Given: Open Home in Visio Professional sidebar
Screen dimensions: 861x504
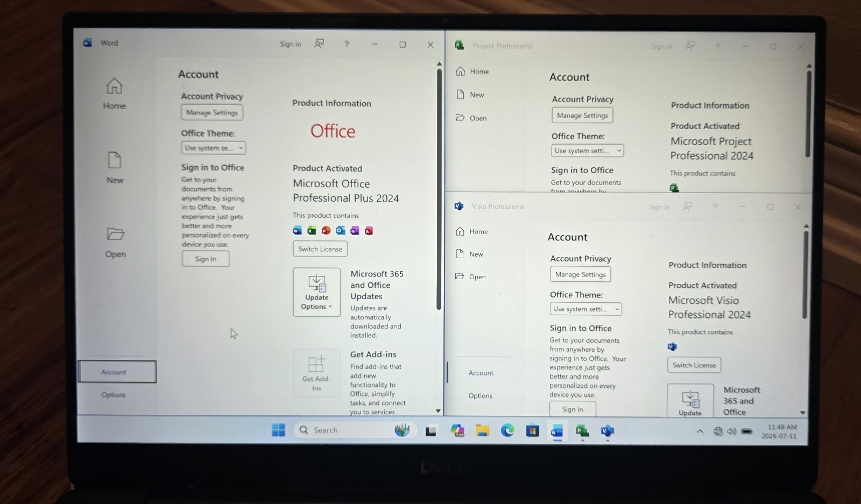Looking at the screenshot, I should [x=472, y=231].
